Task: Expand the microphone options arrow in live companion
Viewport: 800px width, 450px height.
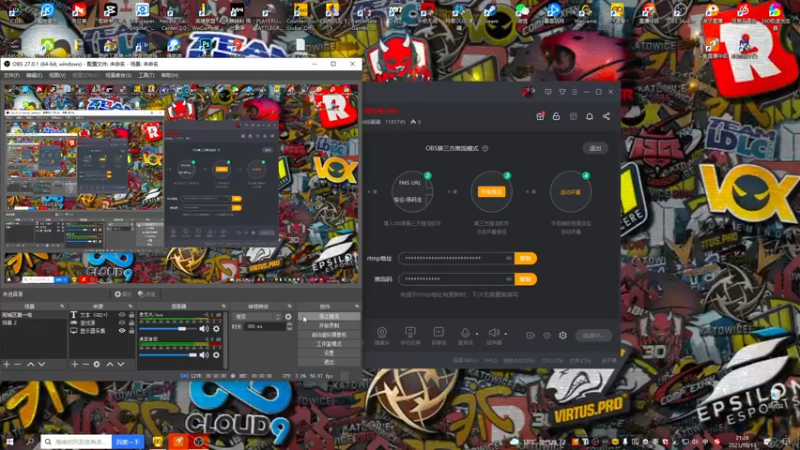Action: point(477,334)
